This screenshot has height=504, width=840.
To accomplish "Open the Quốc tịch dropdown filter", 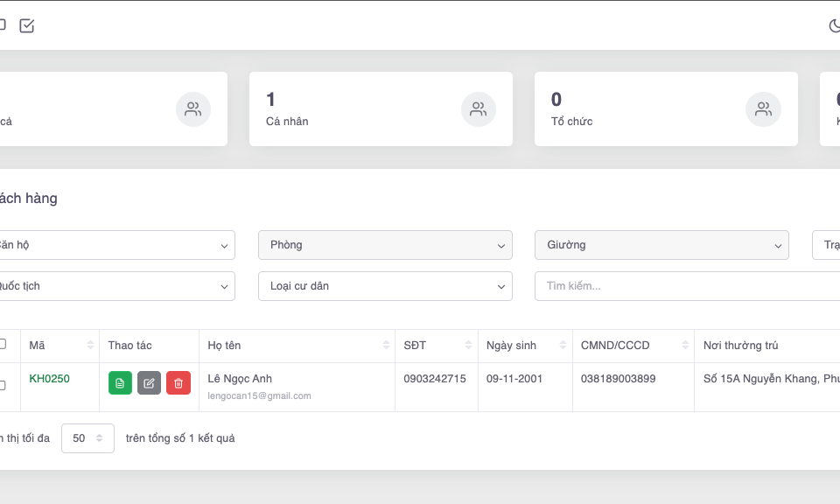I will click(114, 286).
